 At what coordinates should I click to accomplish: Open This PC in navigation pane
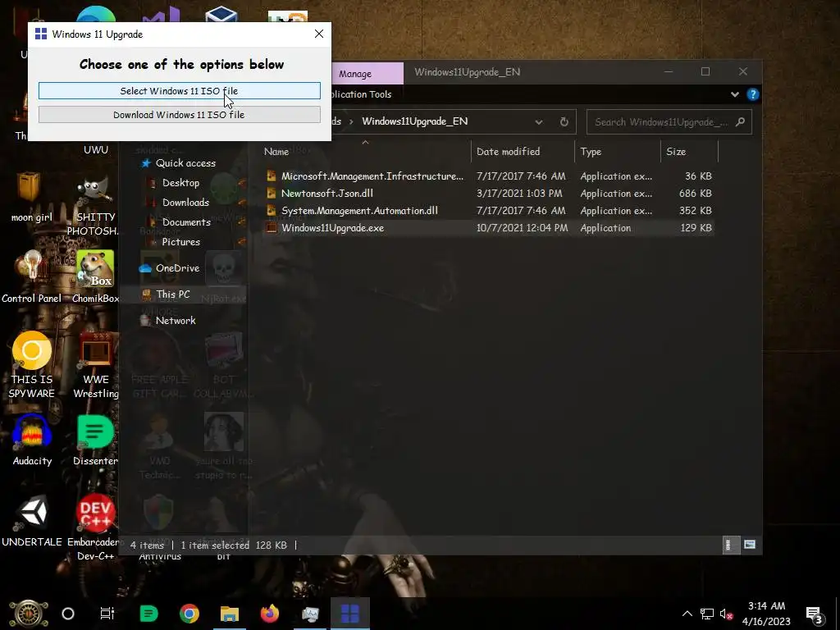172,294
